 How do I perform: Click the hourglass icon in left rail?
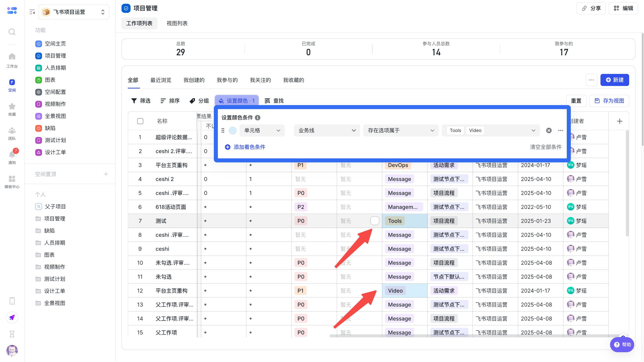tap(12, 334)
